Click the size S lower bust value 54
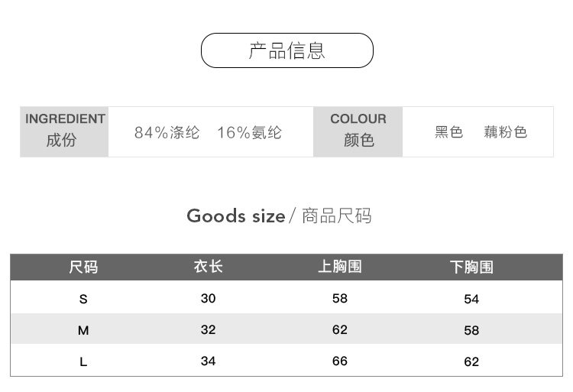This screenshot has width=573, height=392. pos(471,300)
